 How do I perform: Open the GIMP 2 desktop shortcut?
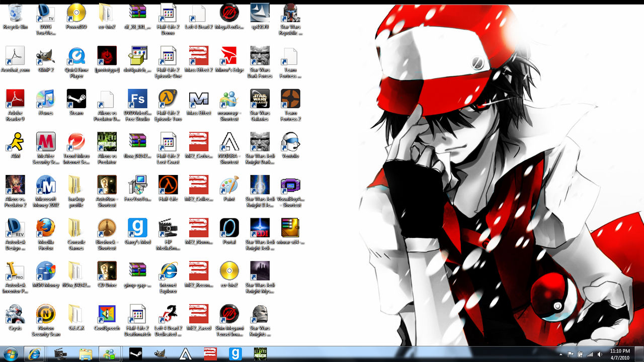46,60
